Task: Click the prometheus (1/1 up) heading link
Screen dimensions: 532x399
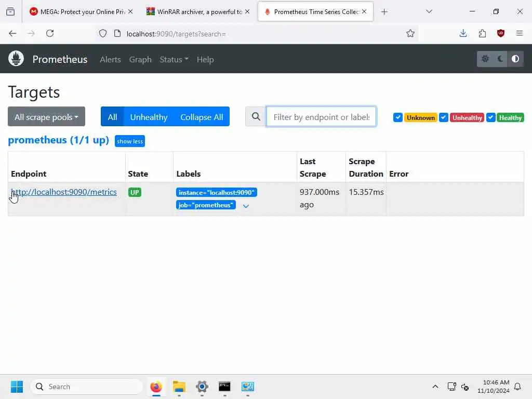Action: pos(58,140)
